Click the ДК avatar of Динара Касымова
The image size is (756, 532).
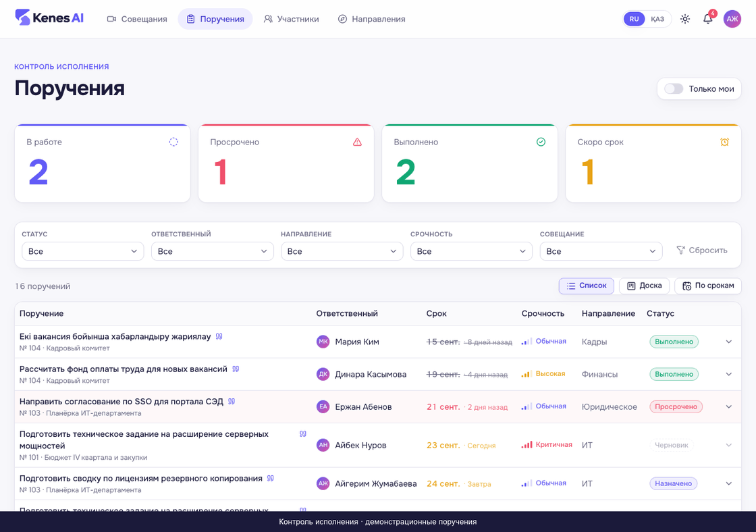pyautogui.click(x=323, y=374)
